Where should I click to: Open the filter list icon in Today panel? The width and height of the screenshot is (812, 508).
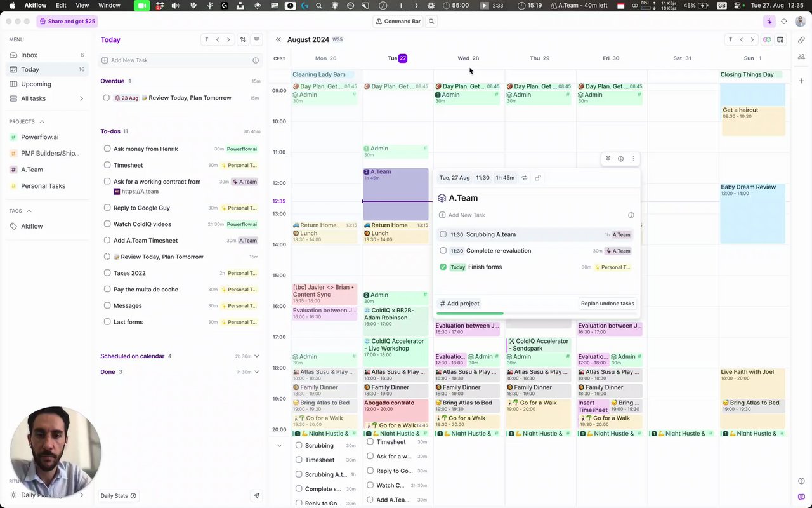click(x=257, y=39)
